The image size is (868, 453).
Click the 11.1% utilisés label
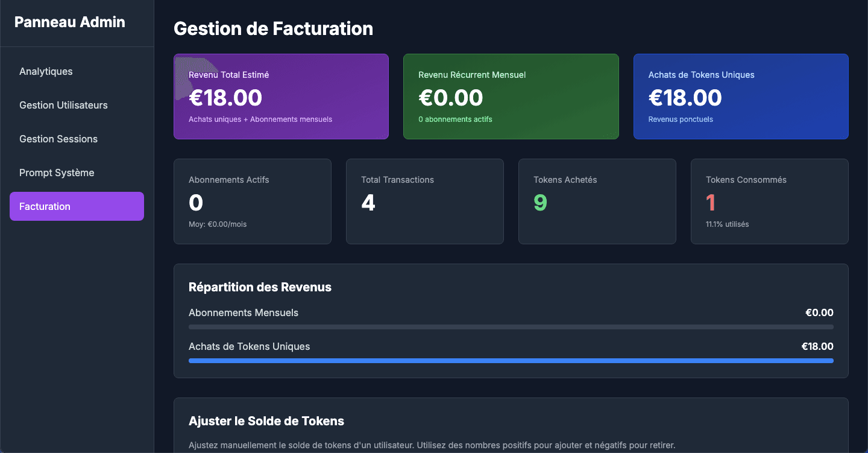727,224
